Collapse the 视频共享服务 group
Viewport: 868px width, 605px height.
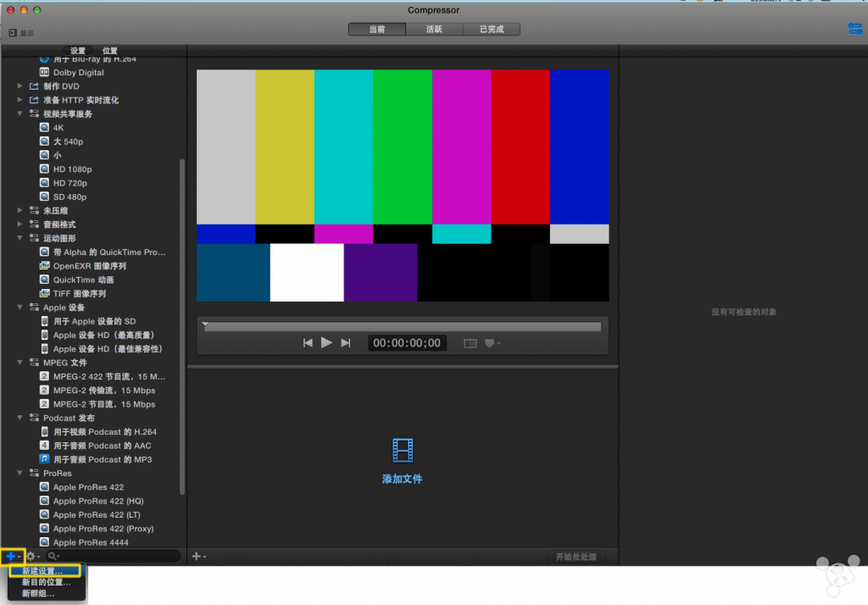coord(20,114)
